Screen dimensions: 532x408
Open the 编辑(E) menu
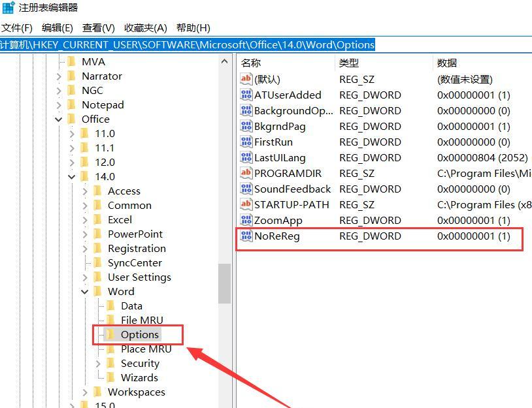click(57, 28)
